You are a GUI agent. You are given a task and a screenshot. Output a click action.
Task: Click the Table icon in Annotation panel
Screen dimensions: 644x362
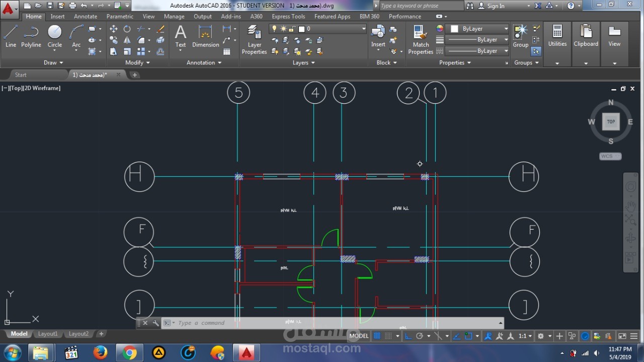227,51
